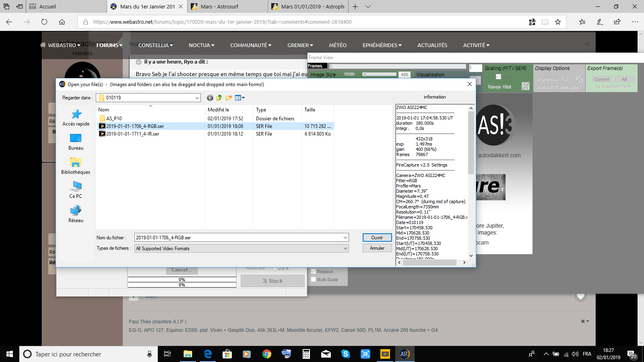The height and width of the screenshot is (362, 644).
Task: Open the reading view icon in address bar
Action: click(x=545, y=22)
